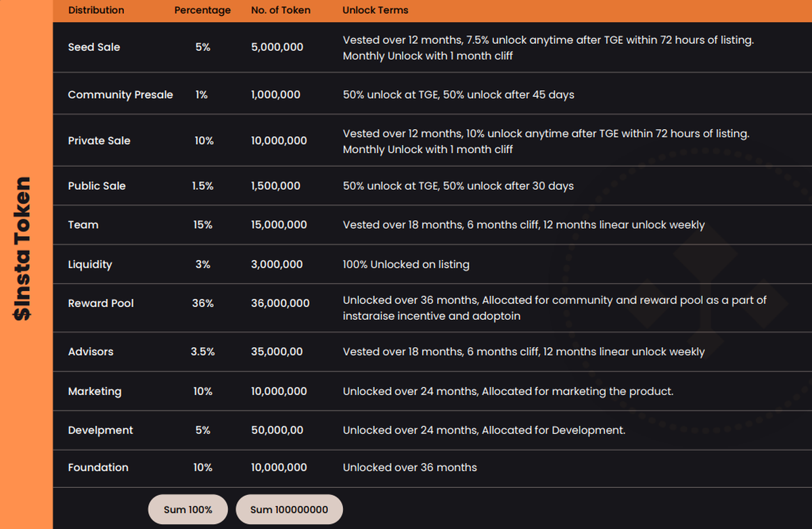This screenshot has height=529, width=812.
Task: Select the Seed Sale row label
Action: click(94, 47)
